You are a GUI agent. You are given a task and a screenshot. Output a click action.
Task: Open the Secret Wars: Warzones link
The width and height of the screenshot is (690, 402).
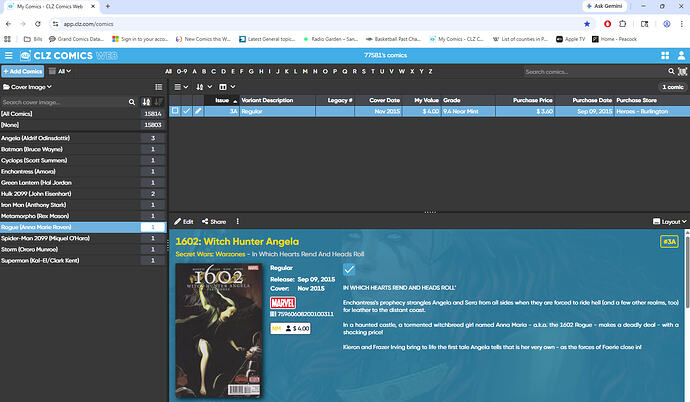210,254
